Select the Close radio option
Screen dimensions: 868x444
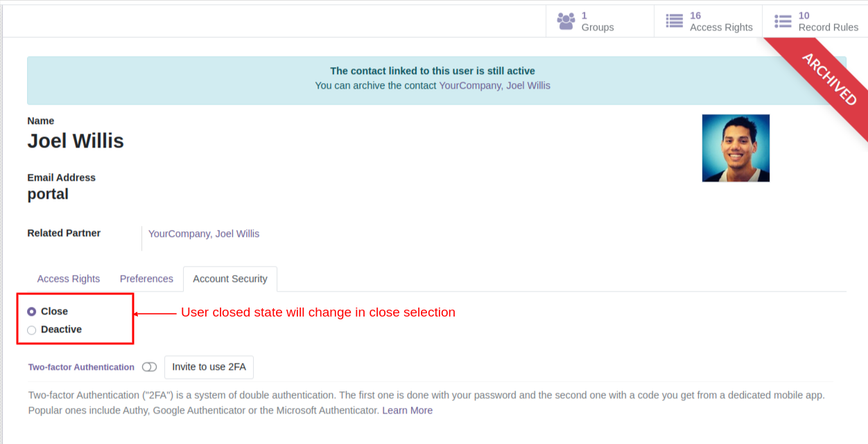(32, 312)
